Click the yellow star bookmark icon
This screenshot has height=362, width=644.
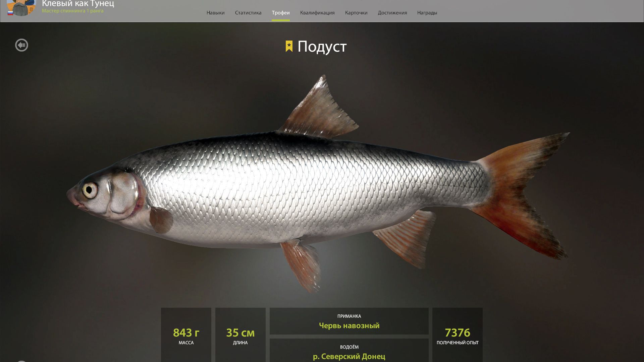289,46
